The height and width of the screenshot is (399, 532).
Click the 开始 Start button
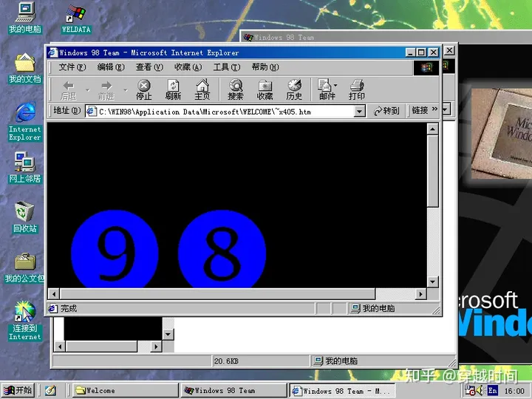click(x=18, y=391)
